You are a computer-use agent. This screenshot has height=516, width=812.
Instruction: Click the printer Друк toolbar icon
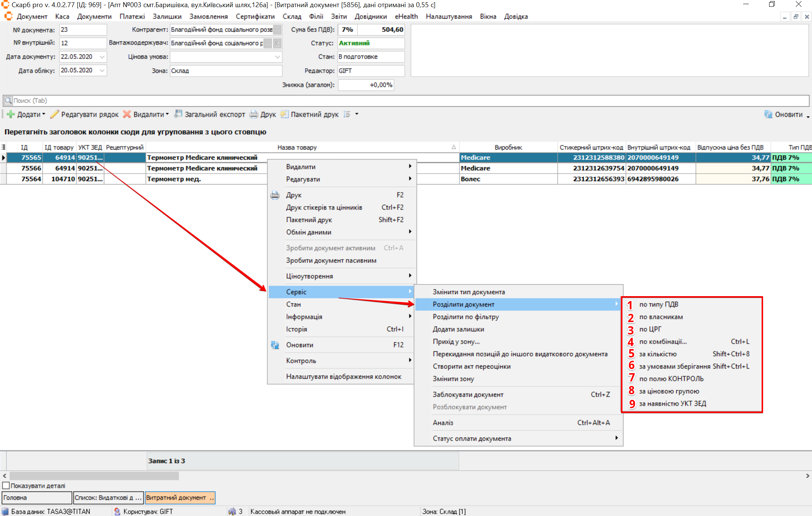click(254, 114)
